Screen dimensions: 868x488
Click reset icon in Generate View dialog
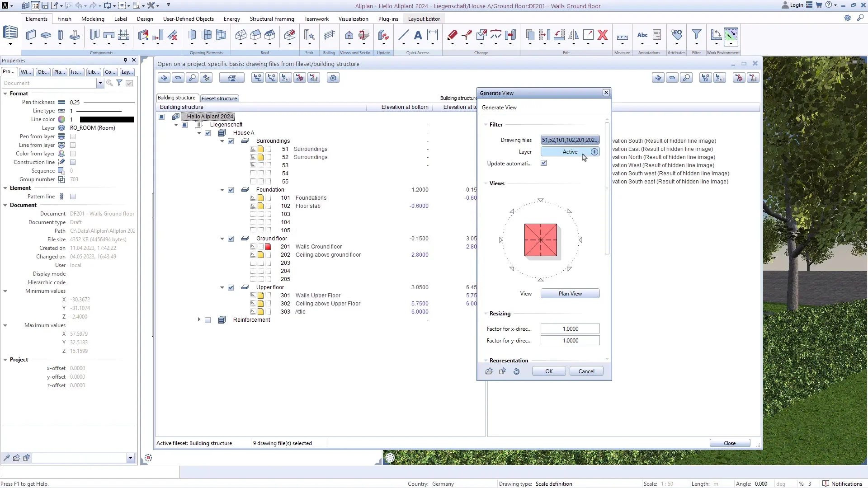coord(516,371)
